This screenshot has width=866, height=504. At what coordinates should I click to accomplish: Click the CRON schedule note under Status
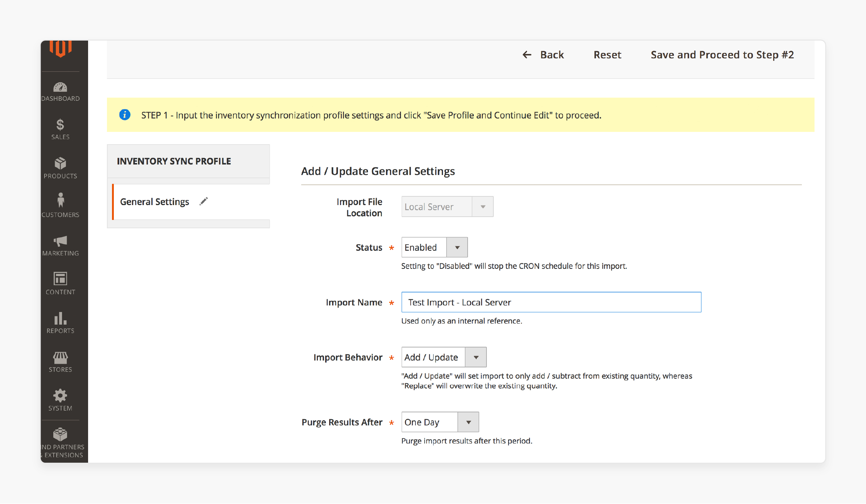(514, 266)
